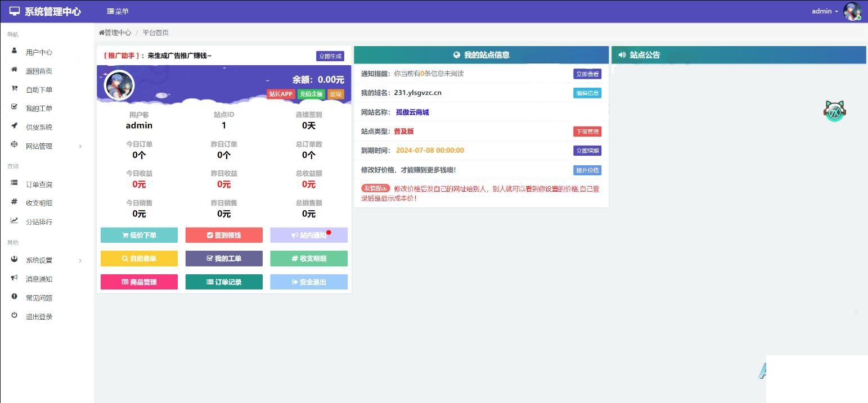Click the monitor icon beside 系统管理中心

pyautogui.click(x=15, y=11)
